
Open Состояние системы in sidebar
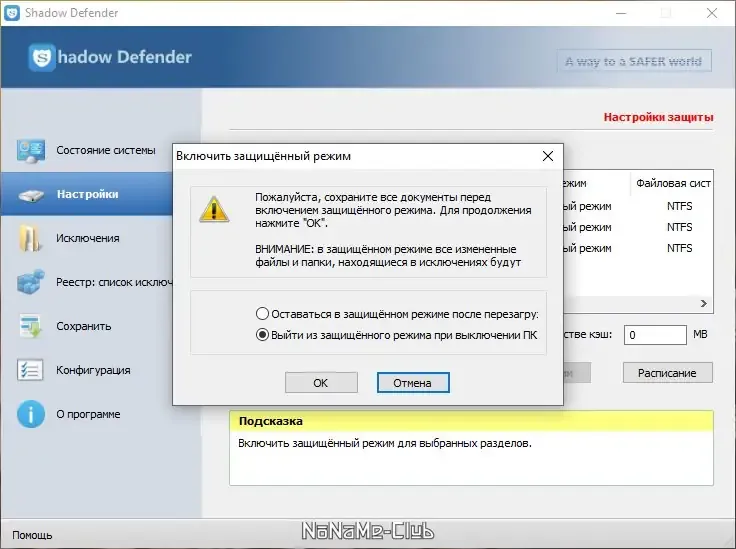point(106,150)
